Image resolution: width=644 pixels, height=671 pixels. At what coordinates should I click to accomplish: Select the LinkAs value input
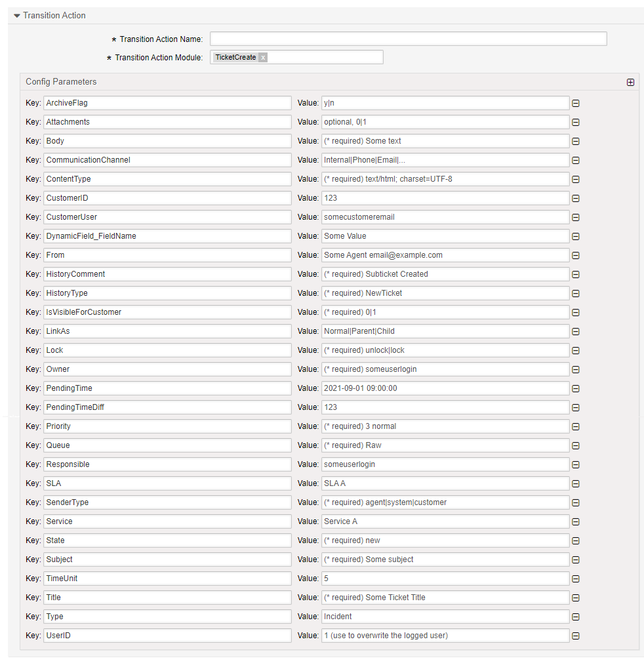445,331
